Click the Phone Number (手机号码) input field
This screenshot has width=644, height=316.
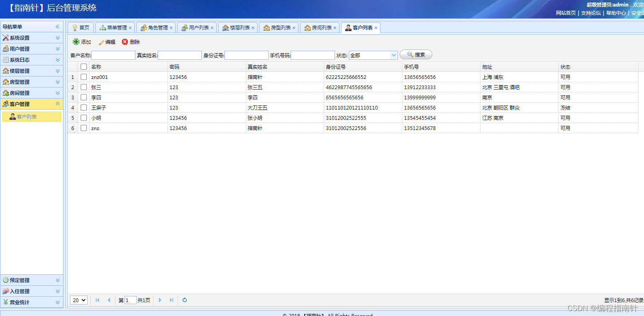click(313, 55)
